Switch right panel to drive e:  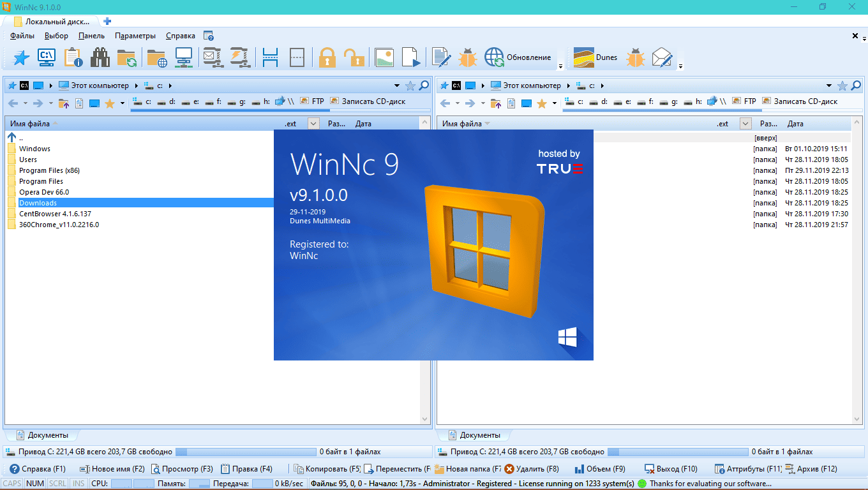click(x=622, y=101)
